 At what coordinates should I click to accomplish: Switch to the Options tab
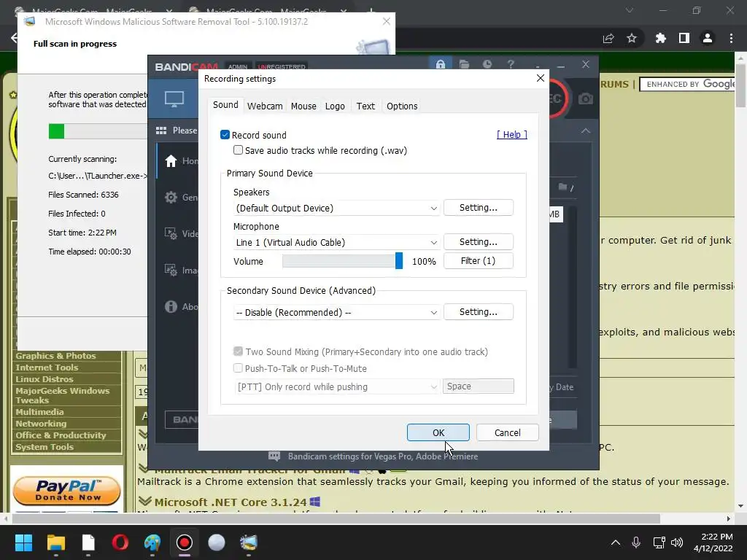point(402,106)
